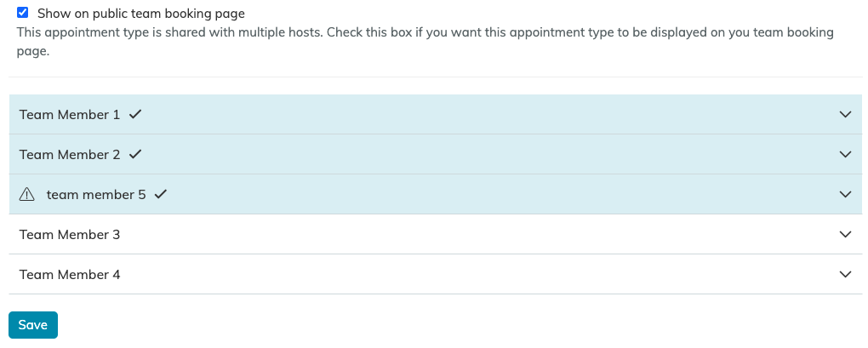This screenshot has width=868, height=348.
Task: Click the Save button
Action: 32,325
